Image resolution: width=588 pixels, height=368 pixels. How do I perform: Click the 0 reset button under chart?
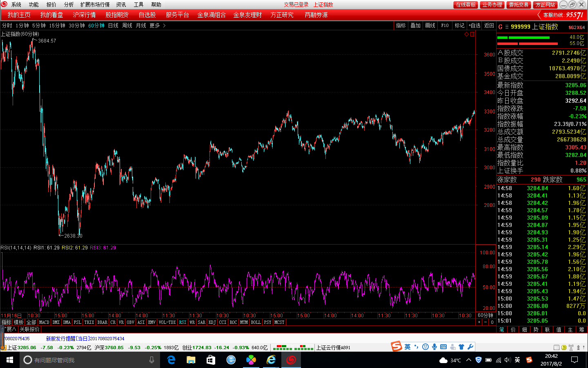click(492, 322)
